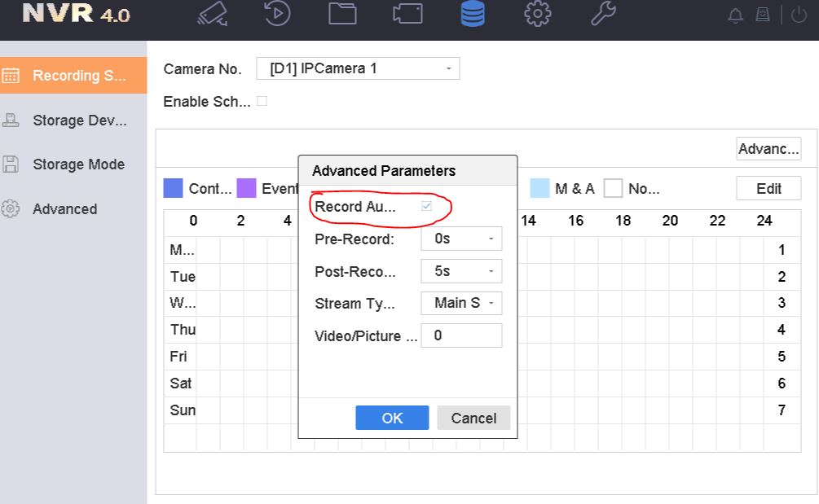
Task: Click the Storage database icon
Action: (x=473, y=15)
